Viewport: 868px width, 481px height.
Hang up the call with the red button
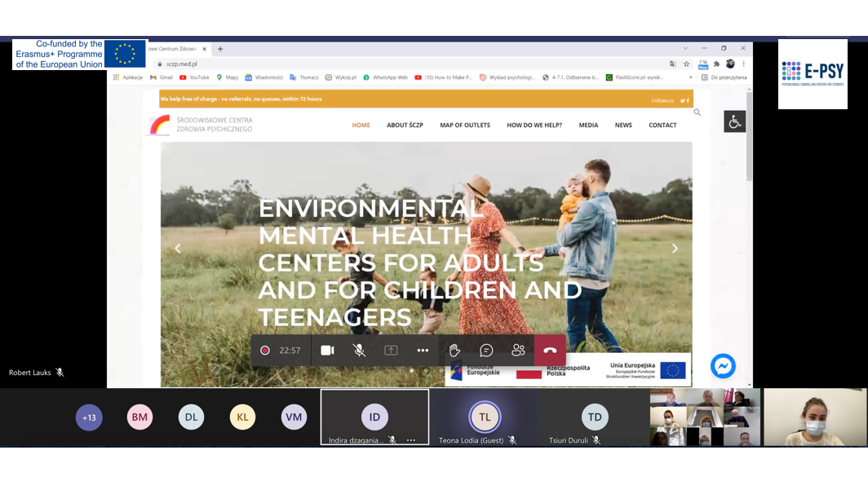coord(550,351)
